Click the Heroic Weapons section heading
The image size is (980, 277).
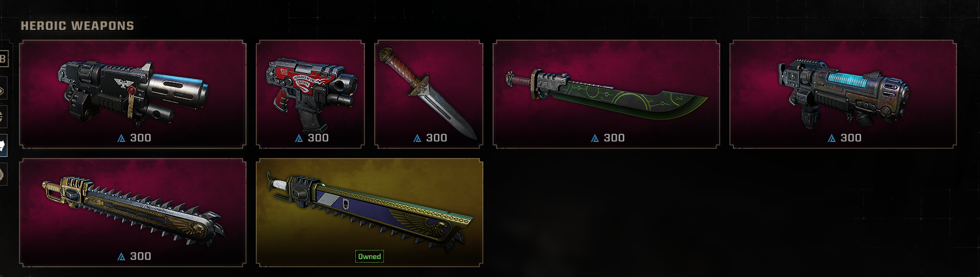pos(78,26)
